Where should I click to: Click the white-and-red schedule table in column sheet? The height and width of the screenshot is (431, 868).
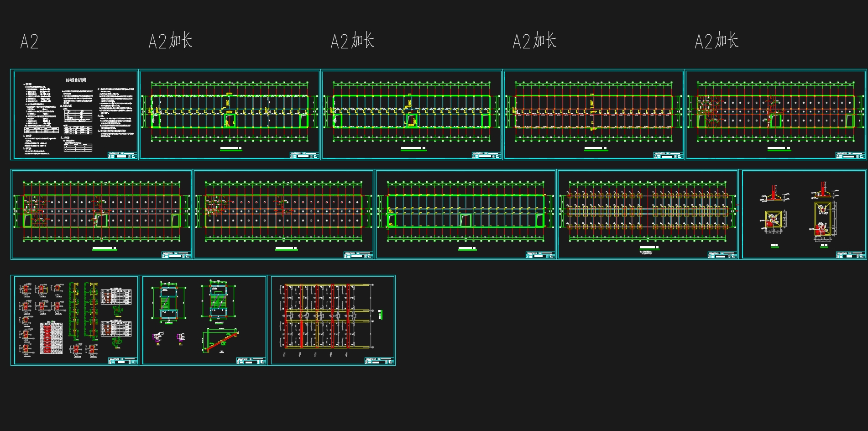tap(51, 338)
